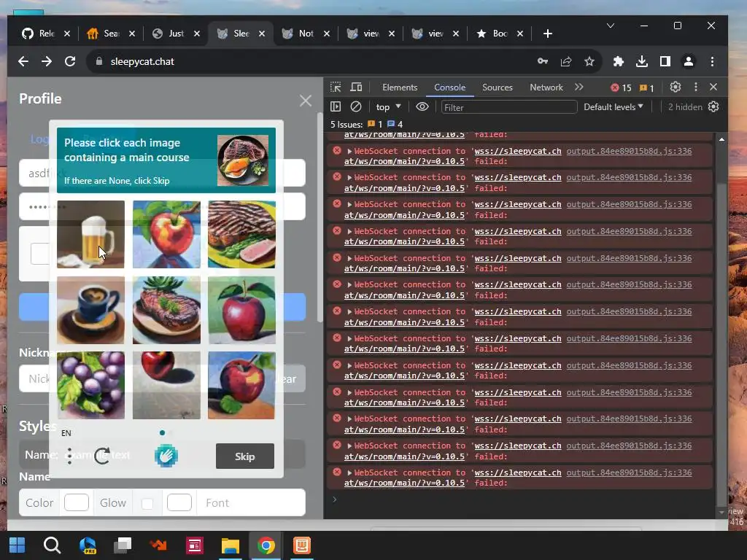Click the Chrome taskbar icon
The height and width of the screenshot is (560, 747).
point(266,545)
